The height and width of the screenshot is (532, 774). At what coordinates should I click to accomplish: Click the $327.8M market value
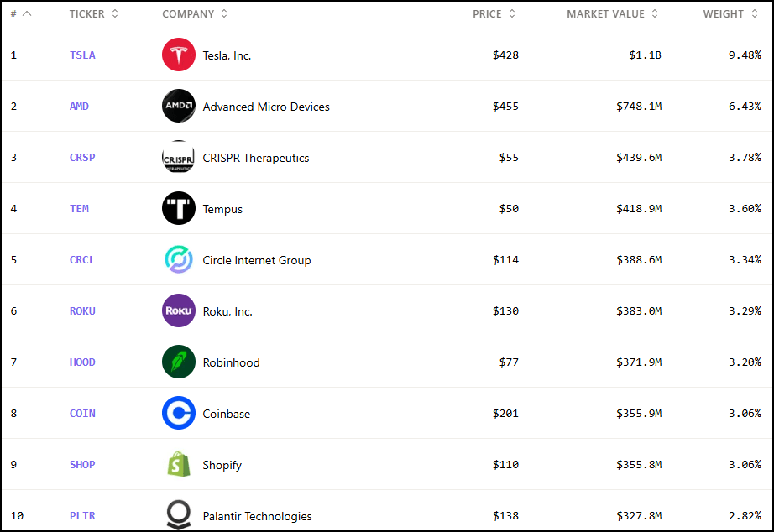tap(639, 516)
